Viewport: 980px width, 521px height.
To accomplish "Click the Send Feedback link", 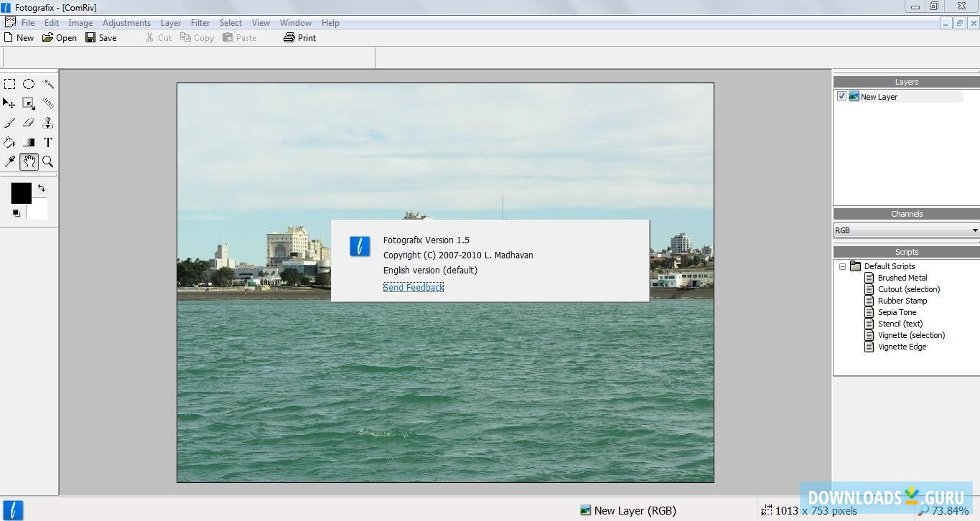I will coord(413,287).
